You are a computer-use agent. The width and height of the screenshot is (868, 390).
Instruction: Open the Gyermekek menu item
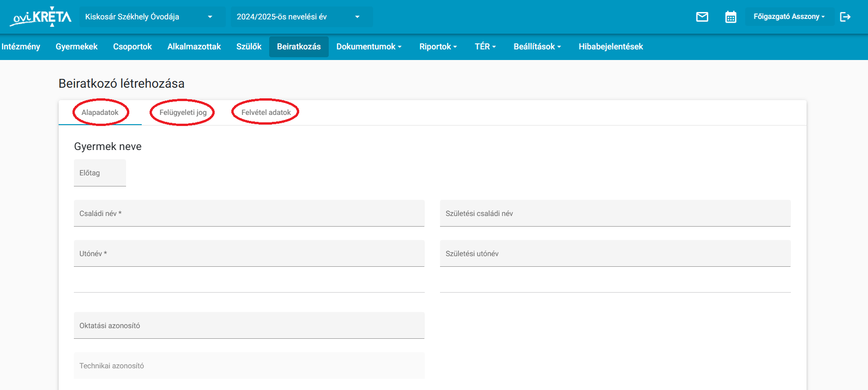coord(77,47)
